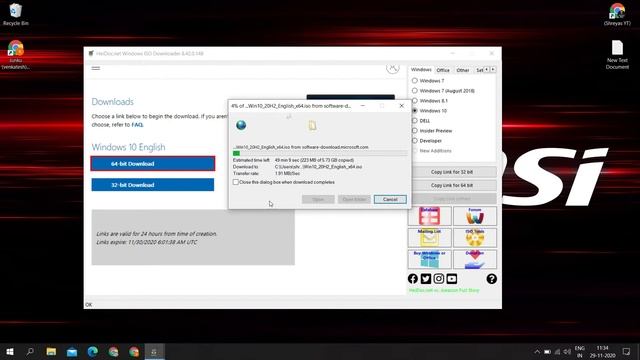Open the ISO Tools tile

tap(475, 238)
